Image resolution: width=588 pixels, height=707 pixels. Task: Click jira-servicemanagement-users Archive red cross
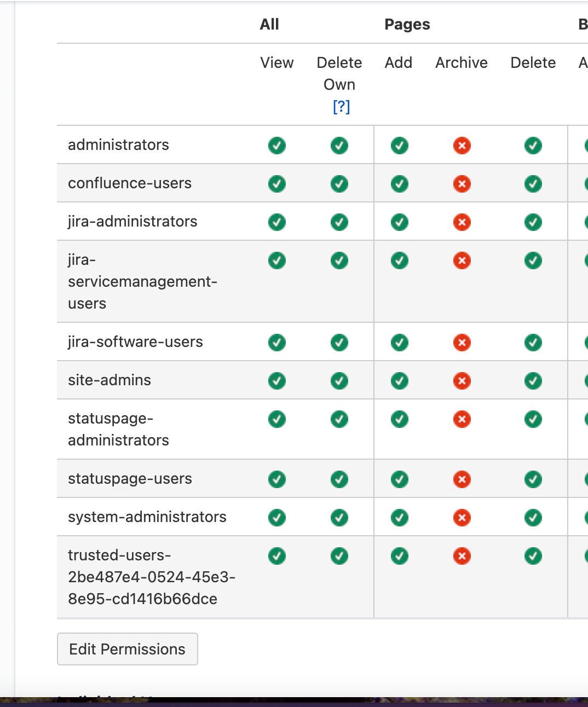(x=462, y=260)
